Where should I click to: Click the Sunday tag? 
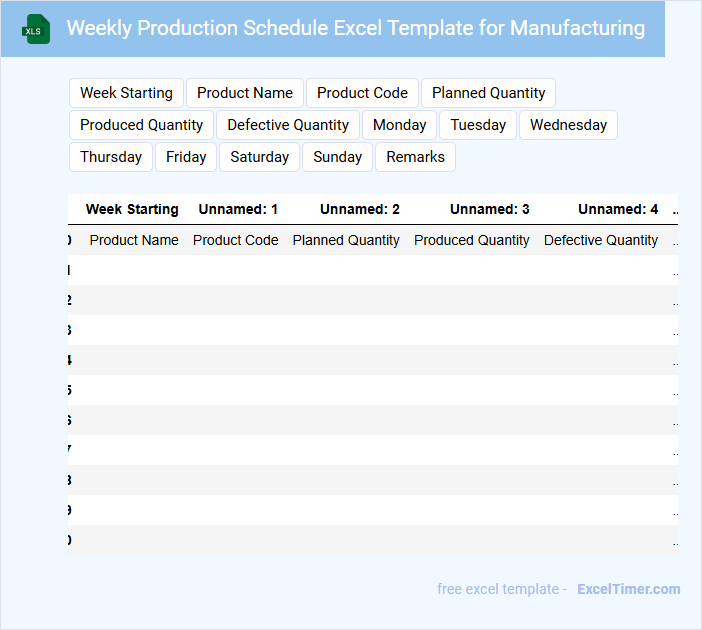click(x=338, y=157)
